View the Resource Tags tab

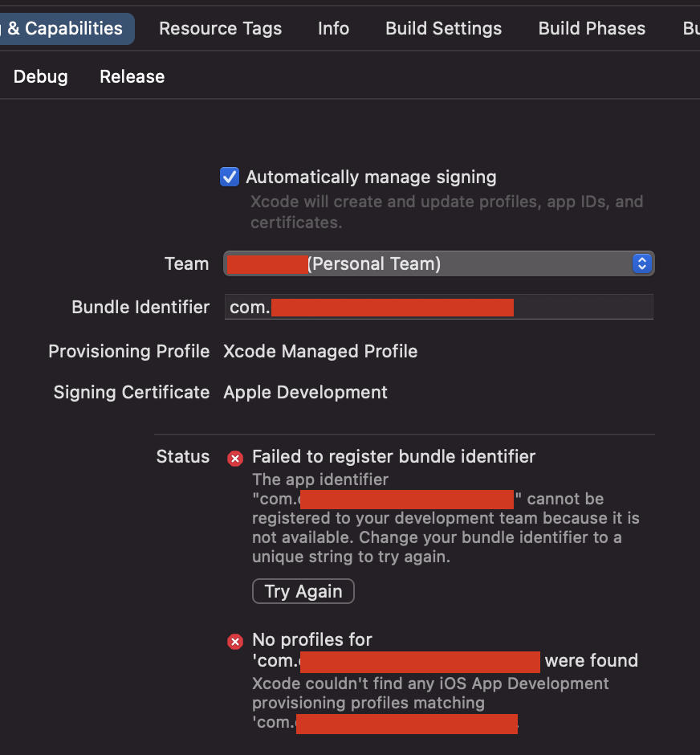pos(220,28)
